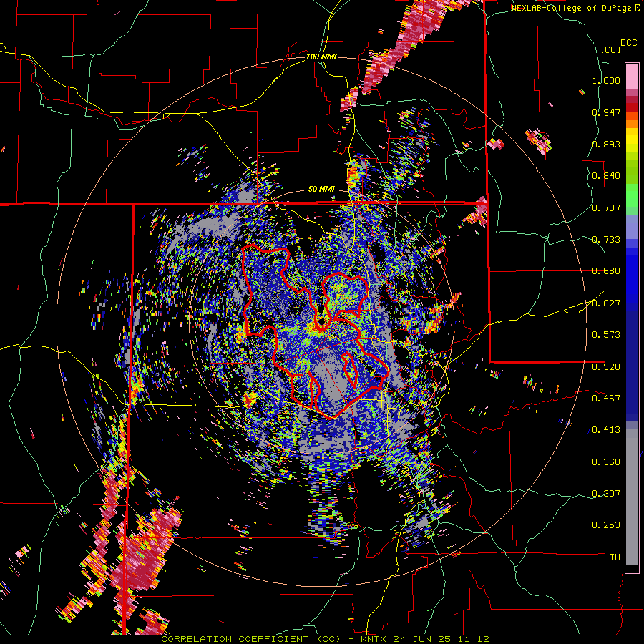This screenshot has height=644, width=644.
Task: Click the 0.627 legend value
Action: coord(606,303)
